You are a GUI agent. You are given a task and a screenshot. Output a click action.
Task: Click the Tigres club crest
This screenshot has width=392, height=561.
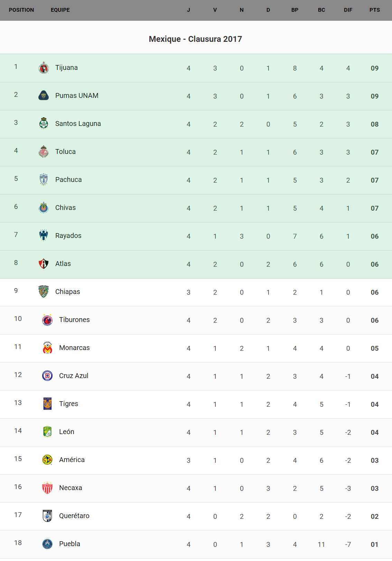click(x=47, y=404)
